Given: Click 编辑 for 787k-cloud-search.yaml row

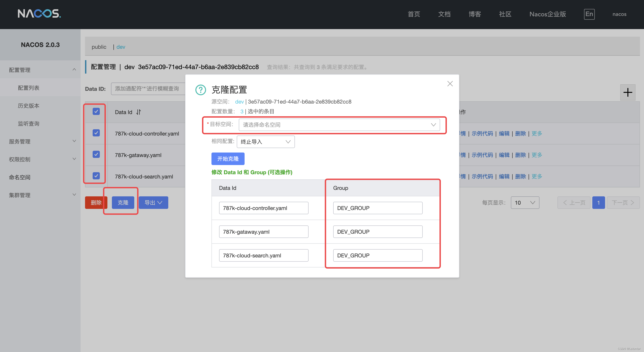Looking at the screenshot, I should pyautogui.click(x=504, y=176).
